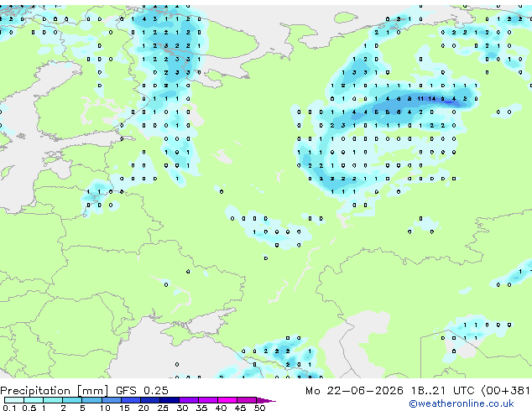Click the legend label '50'
Image resolution: width=532 pixels, height=411 pixels.
coord(259,408)
